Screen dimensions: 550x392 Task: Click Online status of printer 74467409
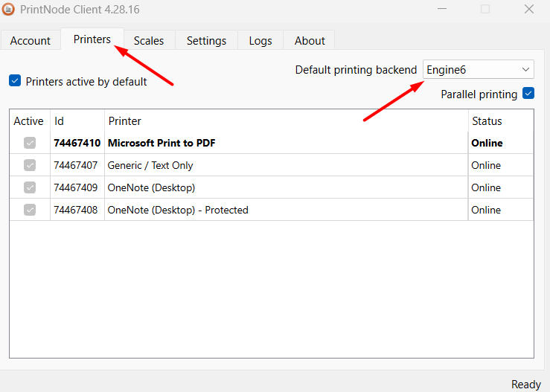point(486,187)
